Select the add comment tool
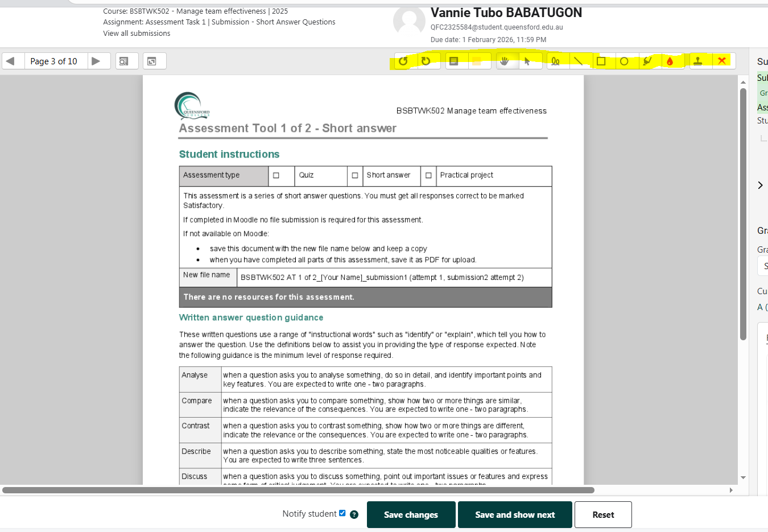768x532 pixels. pos(454,61)
